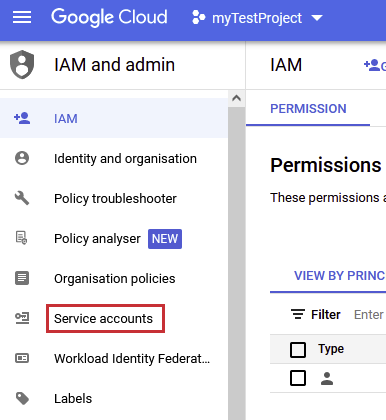Tick the select-all checkbox beside Type
The height and width of the screenshot is (420, 386).
click(298, 350)
